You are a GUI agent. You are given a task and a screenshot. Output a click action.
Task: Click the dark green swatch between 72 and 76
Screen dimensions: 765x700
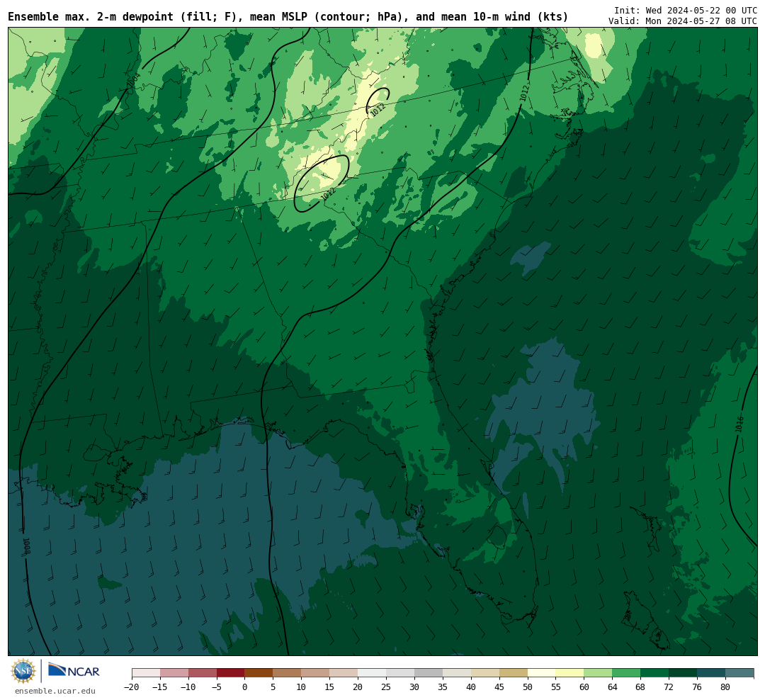pyautogui.click(x=683, y=674)
